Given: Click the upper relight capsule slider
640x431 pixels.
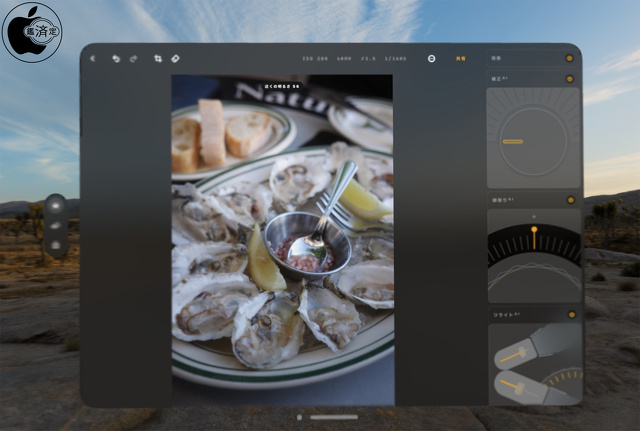Looking at the screenshot, I should click(x=516, y=353).
